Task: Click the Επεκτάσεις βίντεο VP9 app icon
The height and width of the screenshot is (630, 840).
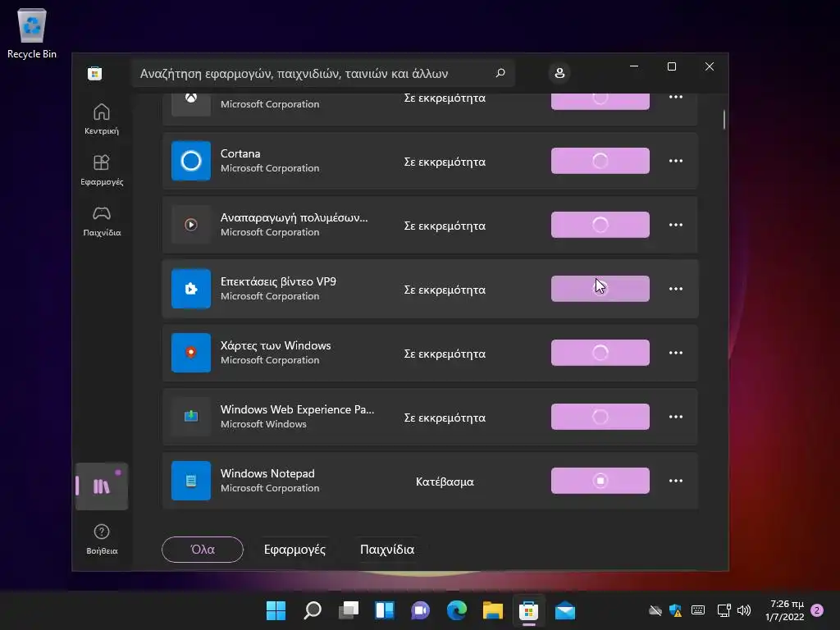Action: (x=190, y=289)
